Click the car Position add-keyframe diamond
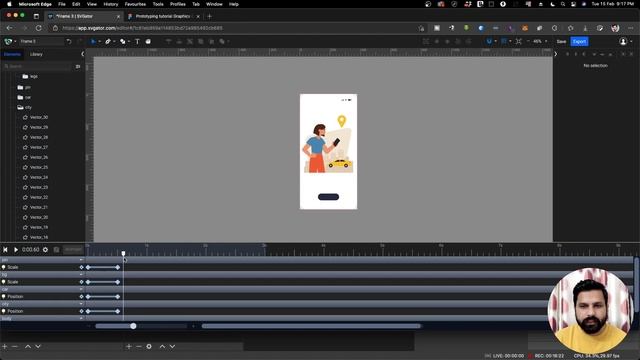Viewport: 640px width, 360px height. click(82, 297)
